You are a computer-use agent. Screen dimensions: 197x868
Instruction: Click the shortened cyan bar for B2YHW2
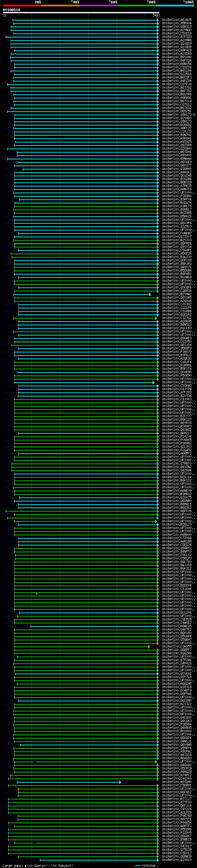[82, 294]
